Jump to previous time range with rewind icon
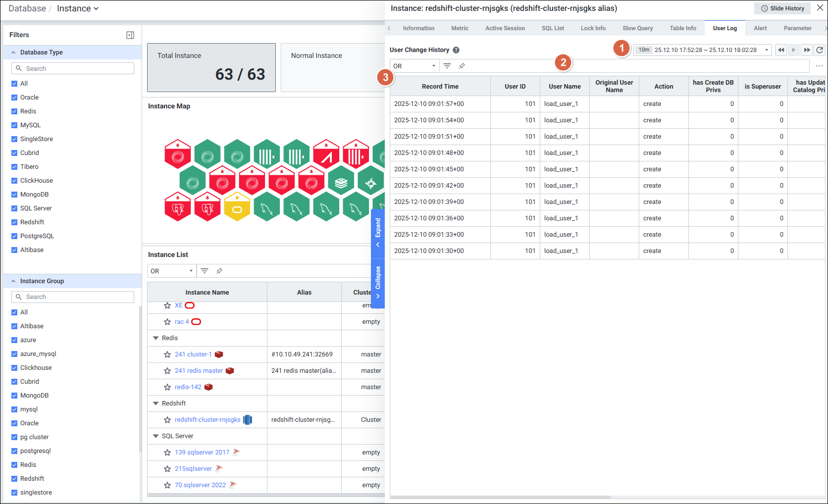Viewport: 828px width, 504px height. coord(781,50)
